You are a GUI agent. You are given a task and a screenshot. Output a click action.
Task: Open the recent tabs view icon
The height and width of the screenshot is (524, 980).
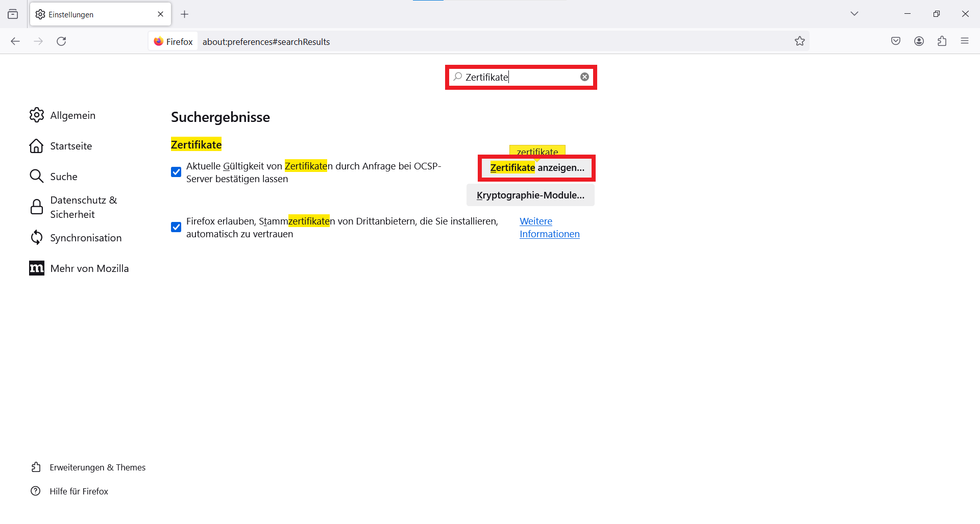click(x=13, y=14)
